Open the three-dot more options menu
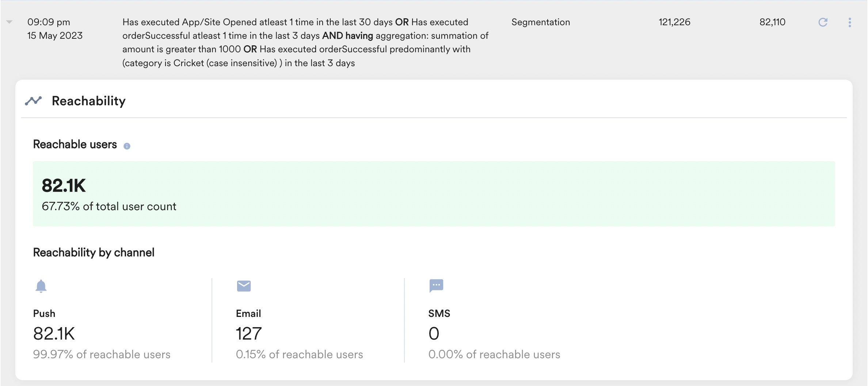The height and width of the screenshot is (386, 868). coord(850,22)
